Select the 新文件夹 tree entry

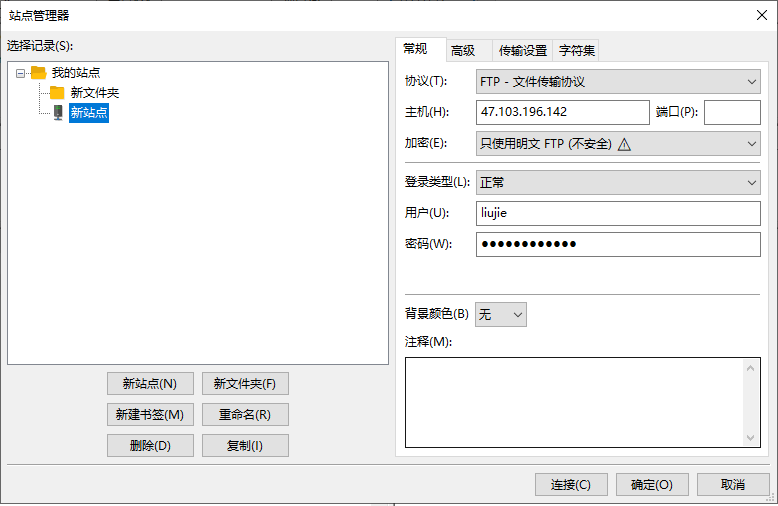pos(95,93)
